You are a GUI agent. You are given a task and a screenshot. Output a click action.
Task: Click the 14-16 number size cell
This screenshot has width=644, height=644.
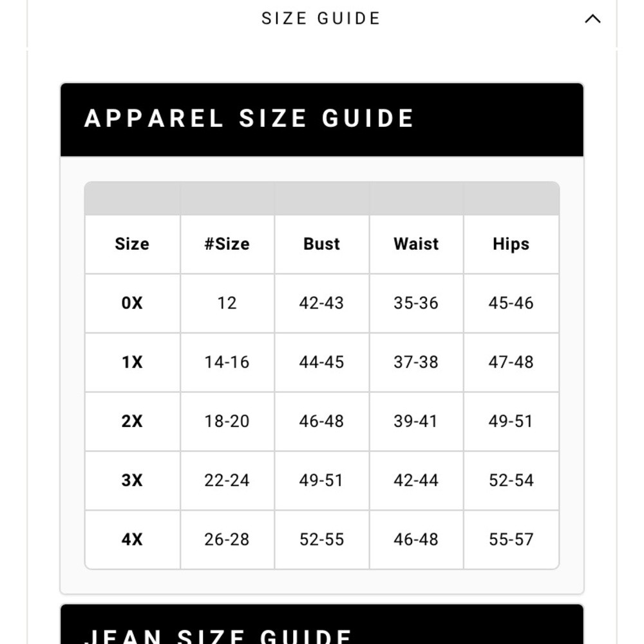click(227, 362)
